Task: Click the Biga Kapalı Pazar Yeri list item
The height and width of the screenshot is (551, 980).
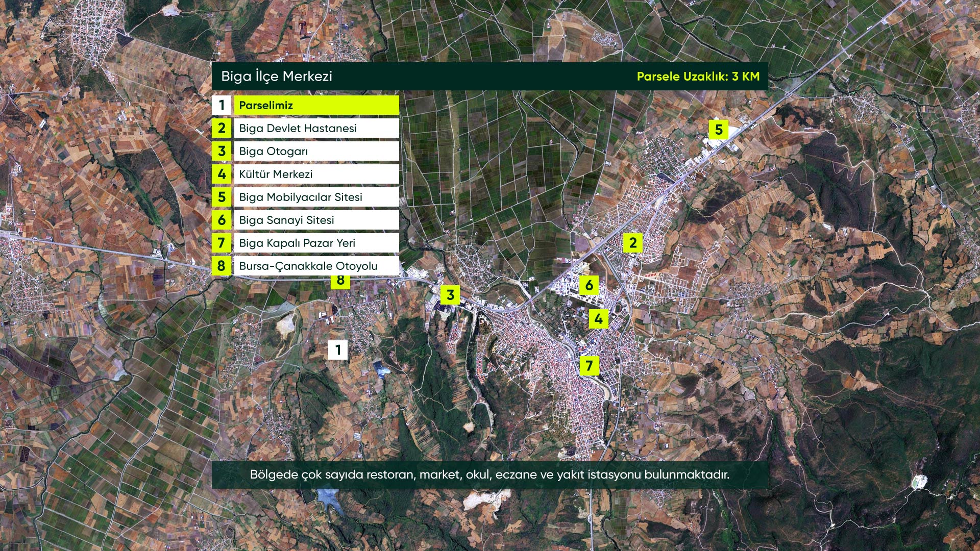Action: (x=316, y=243)
